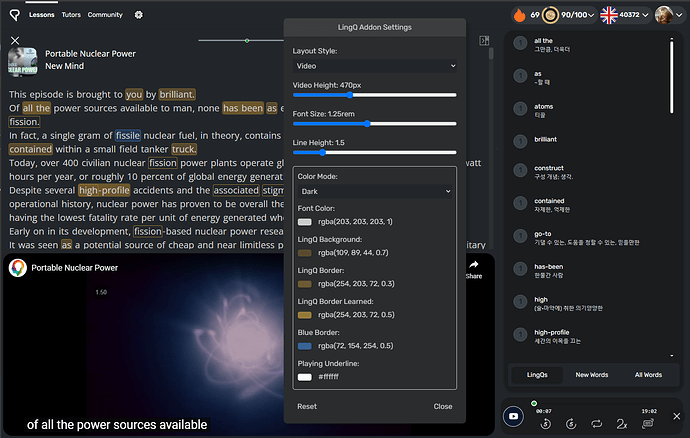690x438 pixels.
Task: Click status circle for 'atoms'
Action: 520,109
